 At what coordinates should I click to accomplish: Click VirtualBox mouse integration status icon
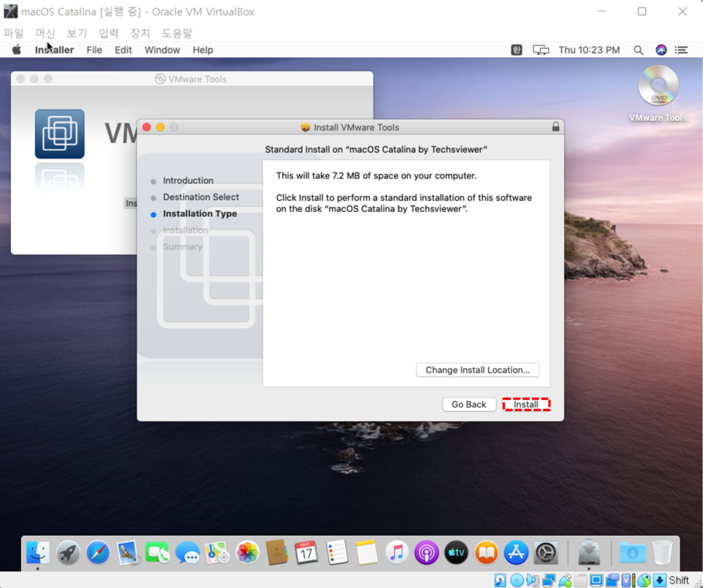coord(644,581)
